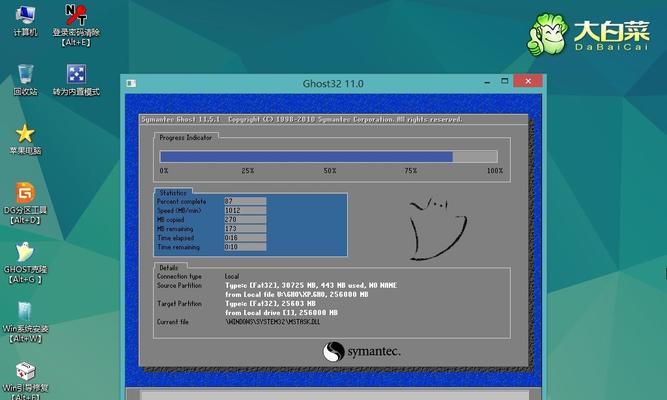Image resolution: width=667 pixels, height=400 pixels.
Task: Click the ghost mascot drawing
Action: (438, 229)
